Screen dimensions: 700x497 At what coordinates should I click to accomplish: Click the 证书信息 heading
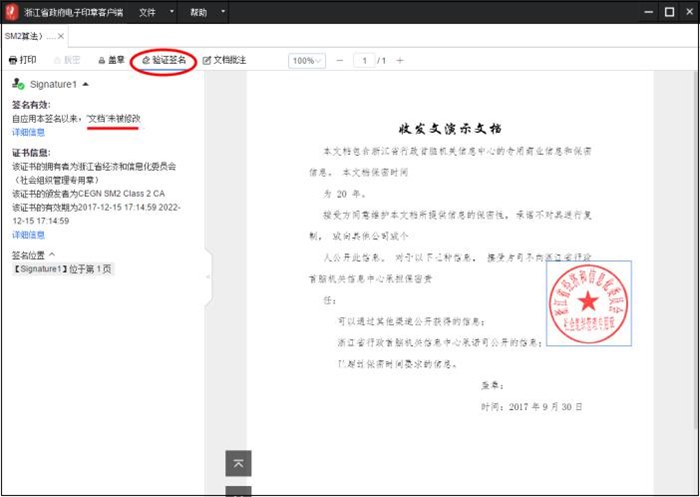click(x=31, y=153)
